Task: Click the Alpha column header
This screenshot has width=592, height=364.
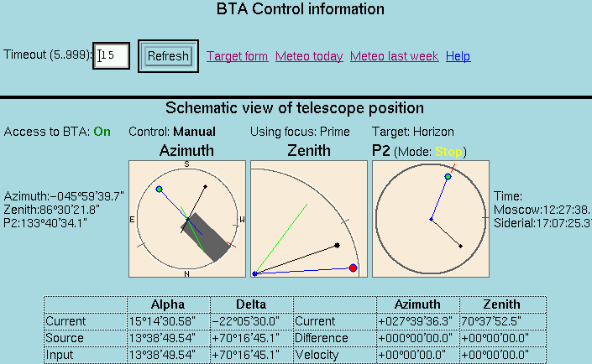Action: 168,304
